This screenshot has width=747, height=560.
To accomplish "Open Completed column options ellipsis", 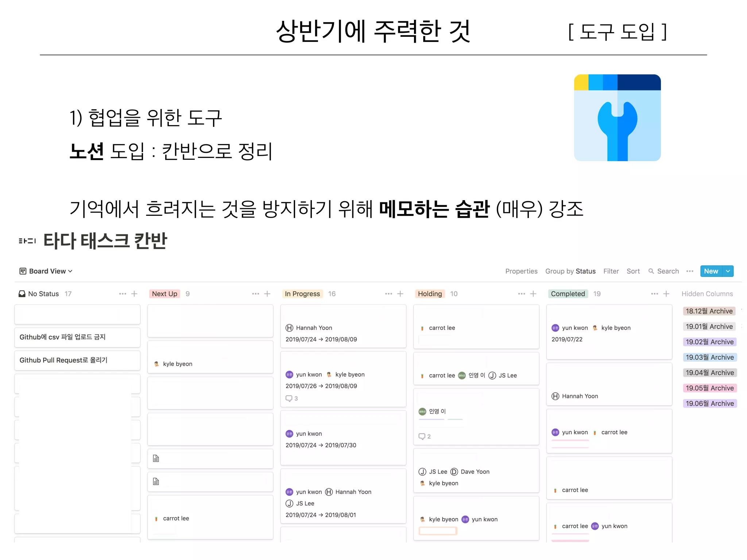I will [x=655, y=293].
